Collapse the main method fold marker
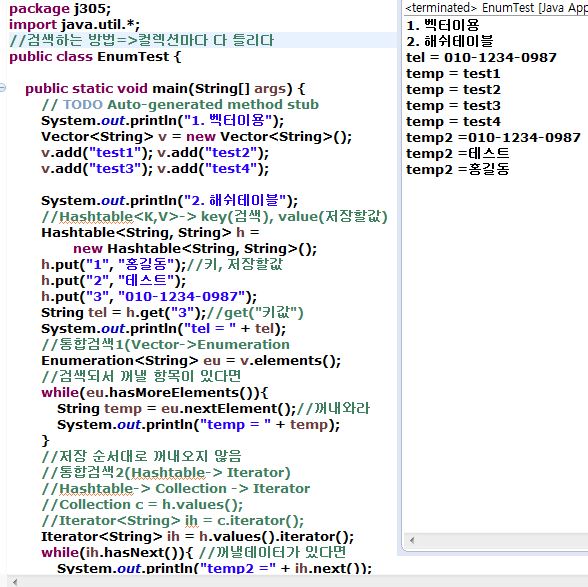 click(x=2, y=88)
